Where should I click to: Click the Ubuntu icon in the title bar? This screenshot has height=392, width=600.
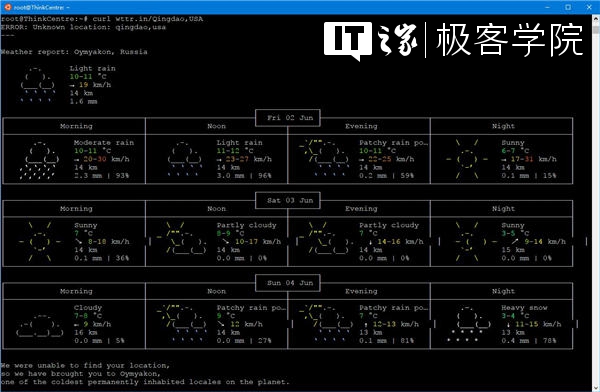(x=8, y=7)
